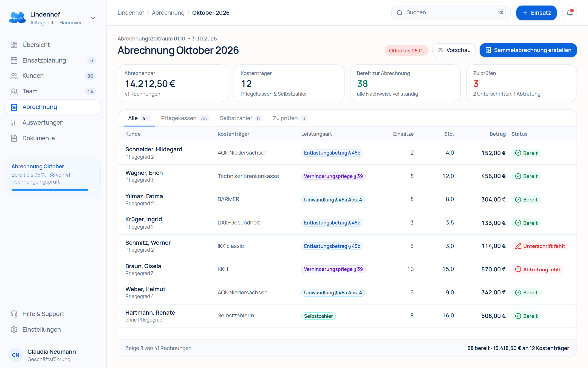Screen dimensions: 588x368
Task: Click Sammelabrechnung erstellen button
Action: (x=528, y=50)
